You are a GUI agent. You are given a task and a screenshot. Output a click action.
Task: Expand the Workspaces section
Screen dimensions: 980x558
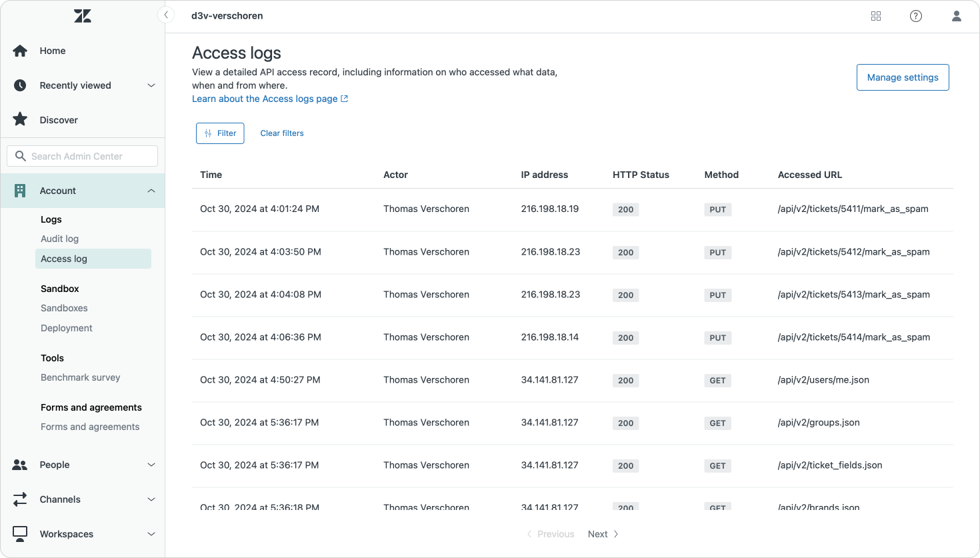pyautogui.click(x=151, y=534)
